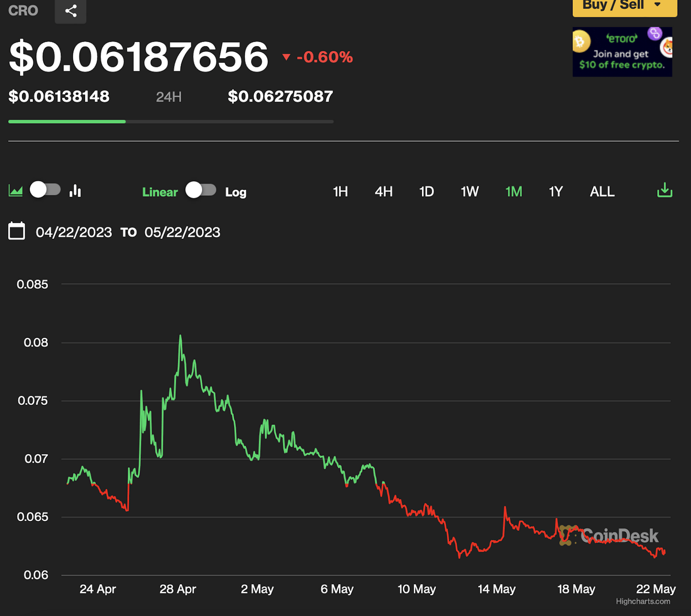Image resolution: width=691 pixels, height=616 pixels.
Task: Download the chart data
Action: (665, 190)
